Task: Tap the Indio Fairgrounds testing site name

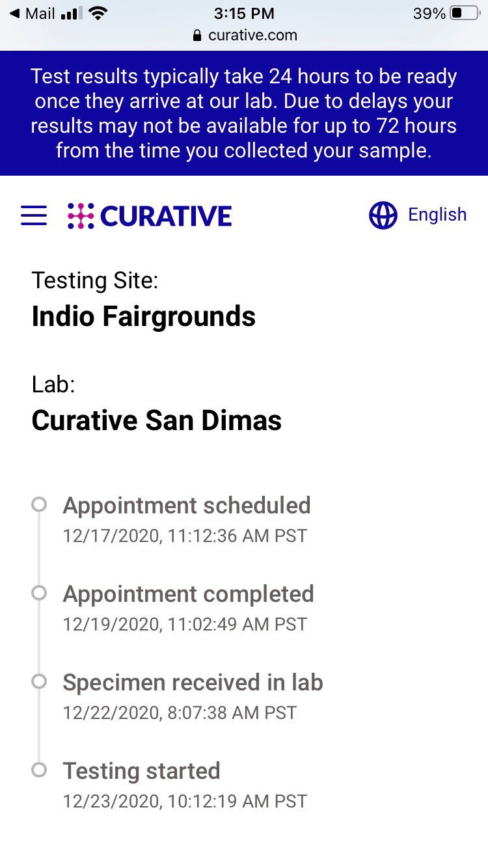Action: coord(143,317)
